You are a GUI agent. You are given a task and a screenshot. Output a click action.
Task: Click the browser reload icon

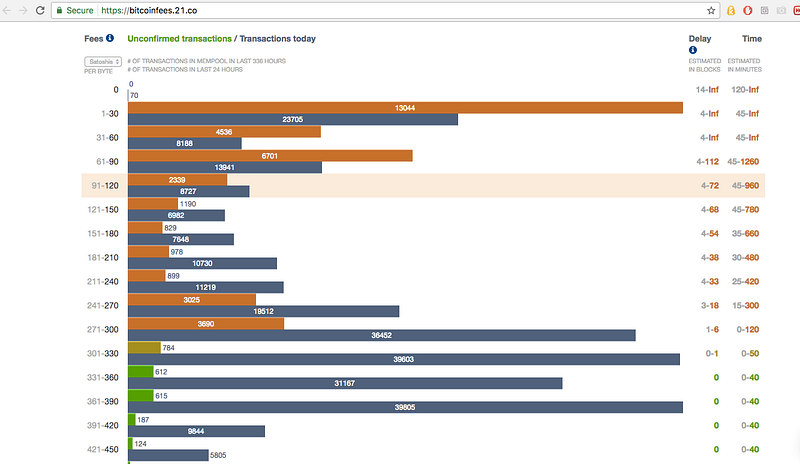click(x=40, y=10)
